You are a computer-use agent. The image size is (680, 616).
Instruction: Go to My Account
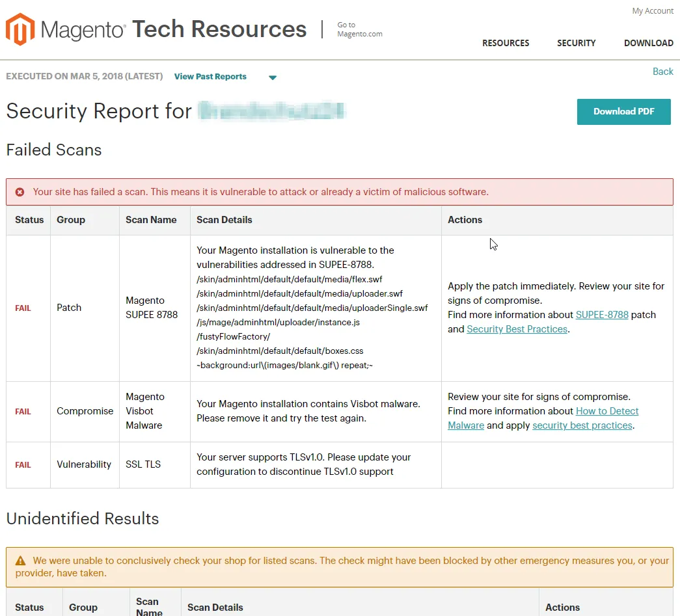(x=653, y=11)
